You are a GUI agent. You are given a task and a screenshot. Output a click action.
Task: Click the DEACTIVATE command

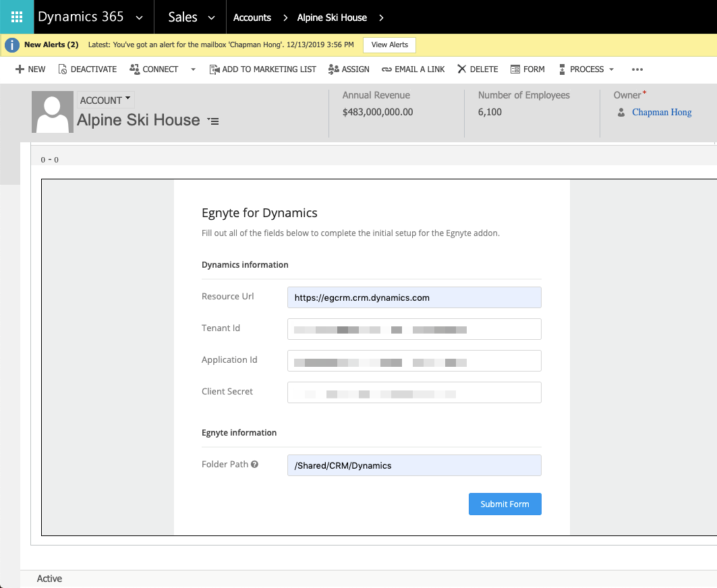(87, 69)
